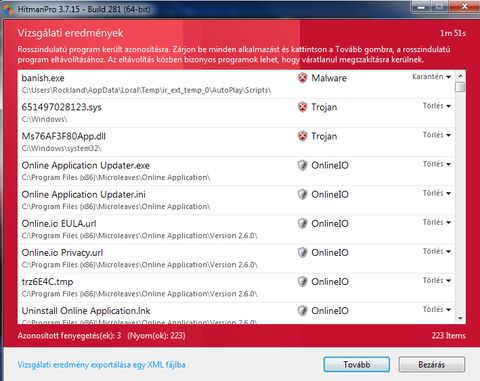
Task: Click the Bezárás button
Action: 432,364
